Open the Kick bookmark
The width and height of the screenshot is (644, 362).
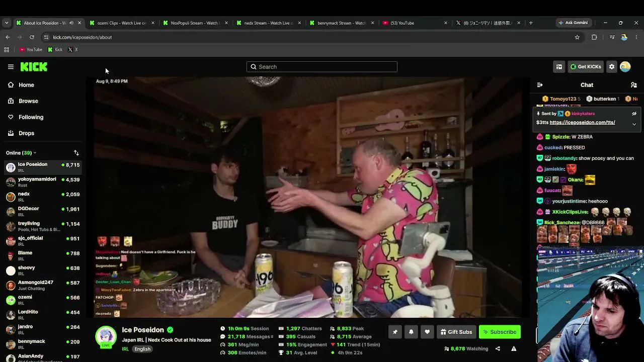point(55,49)
